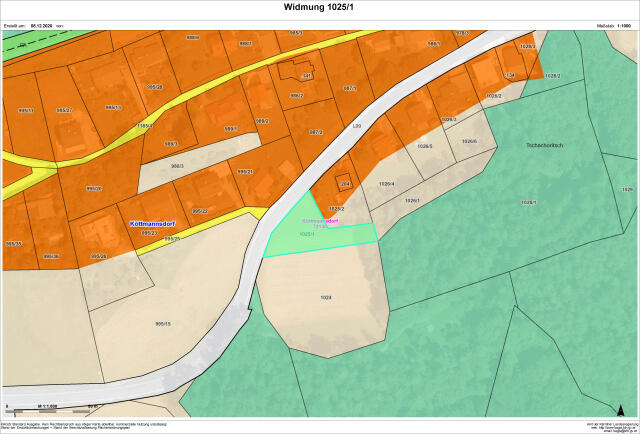Viewport: 640px width, 434px height.
Task: Click the beige parcel labeled 998/3
Action: (x=177, y=166)
